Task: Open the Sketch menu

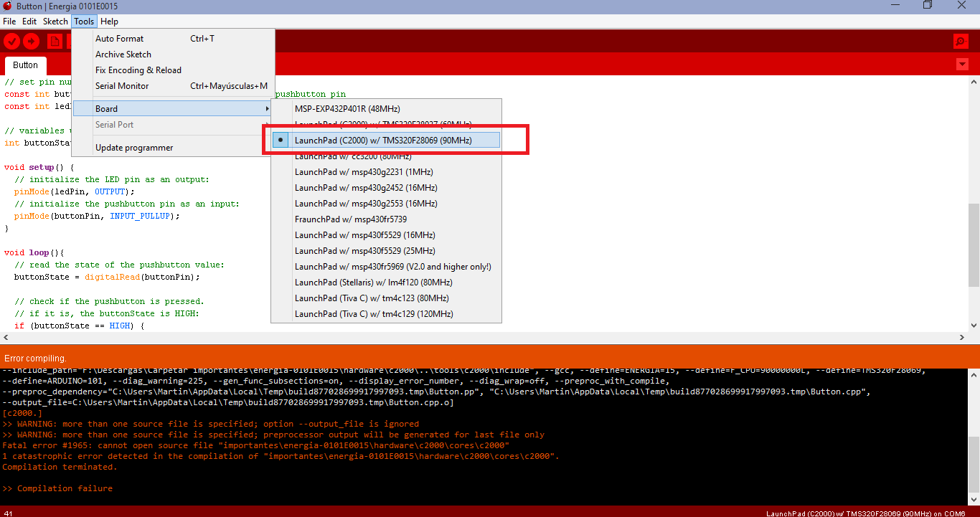Action: [55, 22]
